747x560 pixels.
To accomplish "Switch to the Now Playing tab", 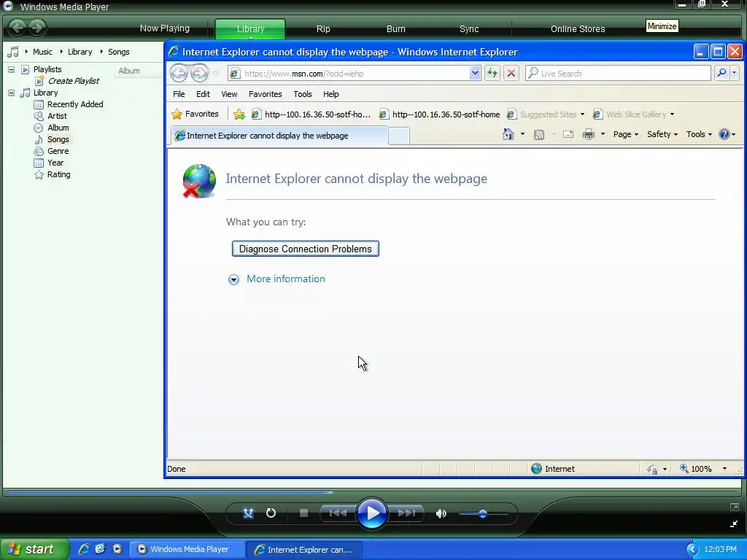I will (164, 28).
